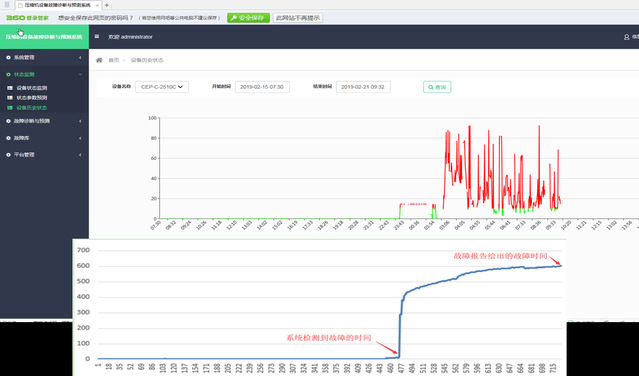
Task: Open the 设备历史状态 sidebar item
Action: point(32,108)
